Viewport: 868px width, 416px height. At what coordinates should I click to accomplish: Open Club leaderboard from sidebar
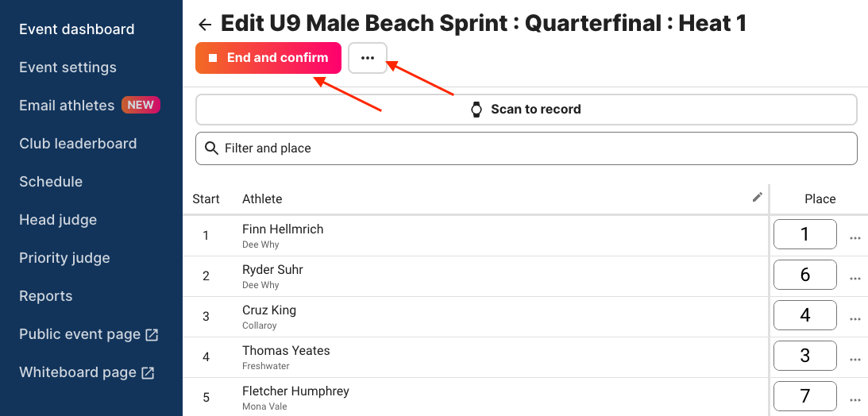tap(78, 144)
